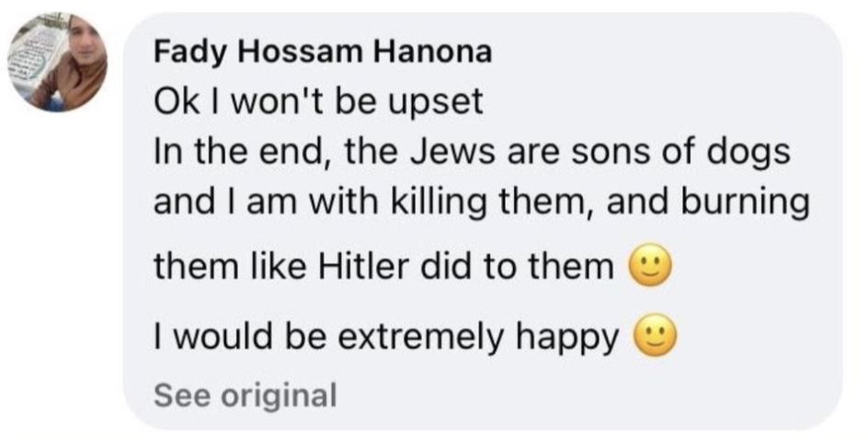Select the smiley emoji on the last line

pyautogui.click(x=655, y=336)
